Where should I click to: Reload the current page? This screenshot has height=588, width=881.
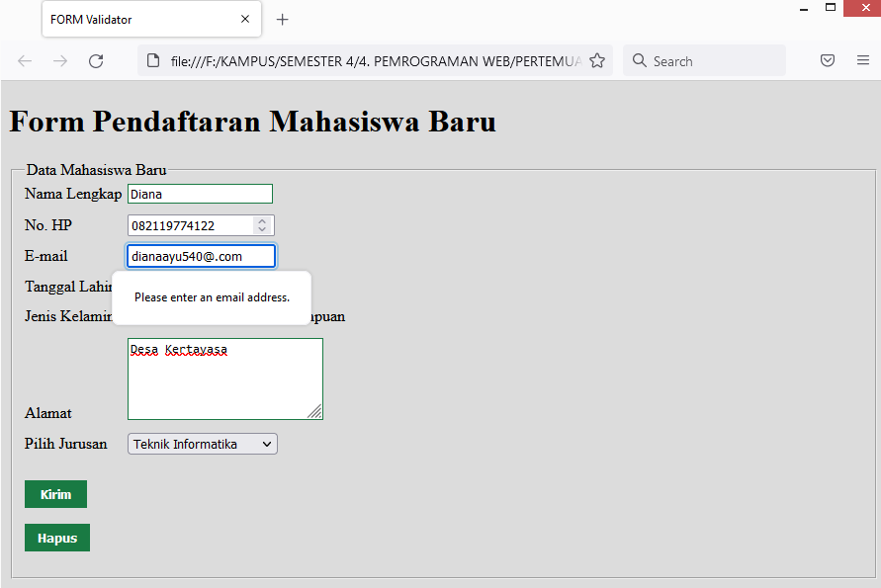[x=95, y=60]
